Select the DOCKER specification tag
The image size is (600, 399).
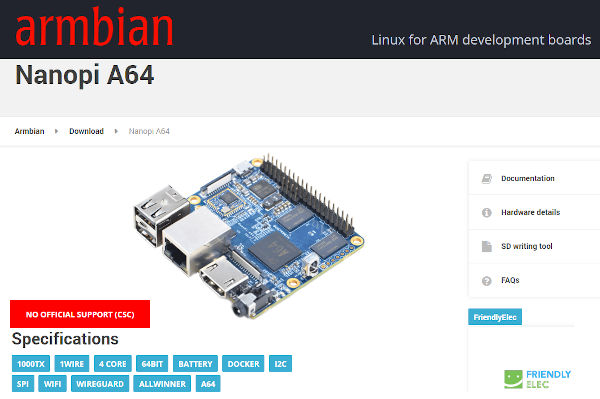pos(243,364)
